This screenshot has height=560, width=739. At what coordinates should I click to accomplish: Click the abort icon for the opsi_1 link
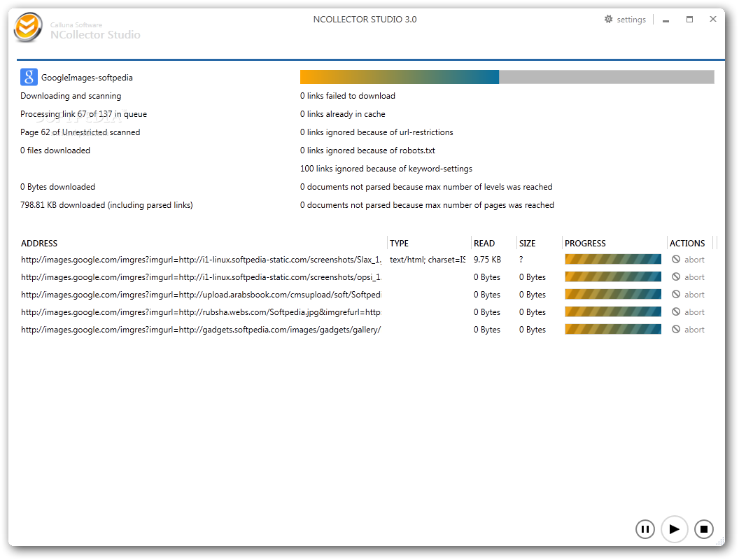coord(676,276)
